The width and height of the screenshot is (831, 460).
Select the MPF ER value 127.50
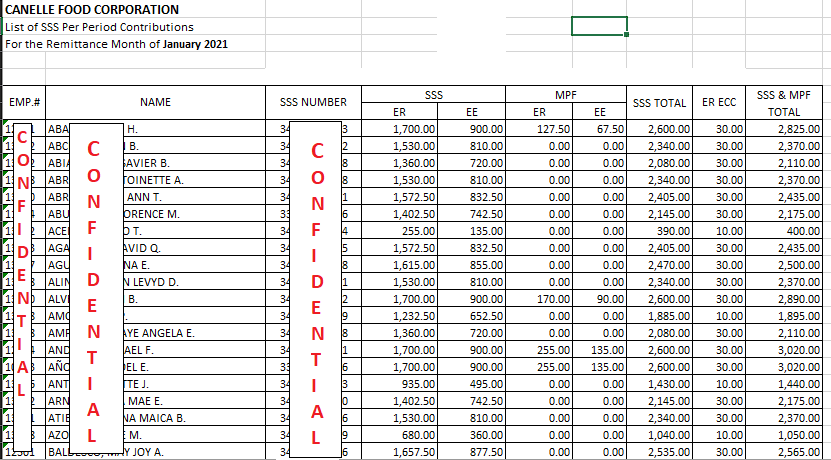pos(539,128)
